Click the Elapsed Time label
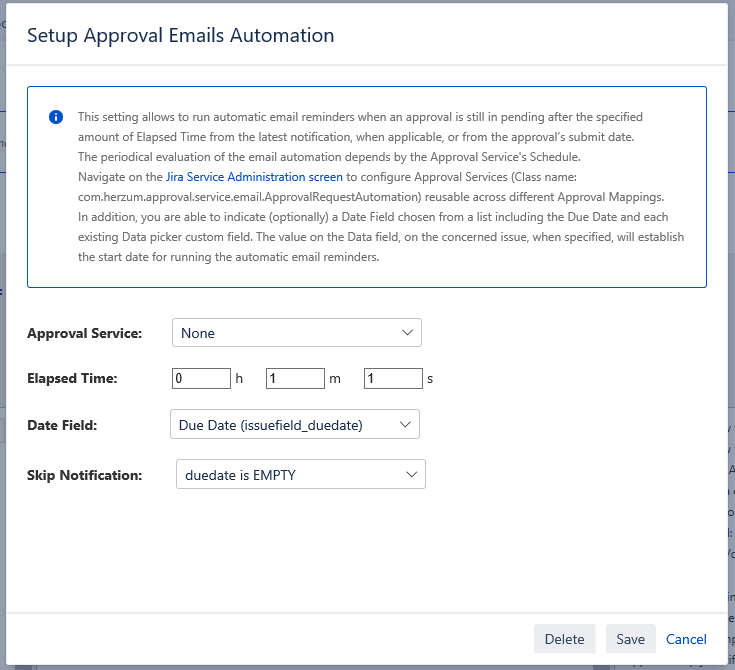This screenshot has width=735, height=670. tap(72, 379)
